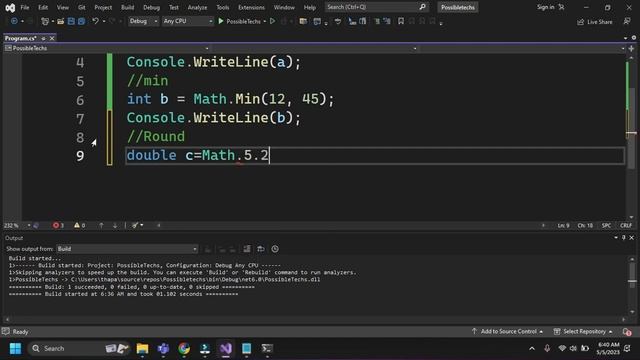The width and height of the screenshot is (640, 360).
Task: Open Output window position dropdown arrow
Action: click(x=616, y=238)
